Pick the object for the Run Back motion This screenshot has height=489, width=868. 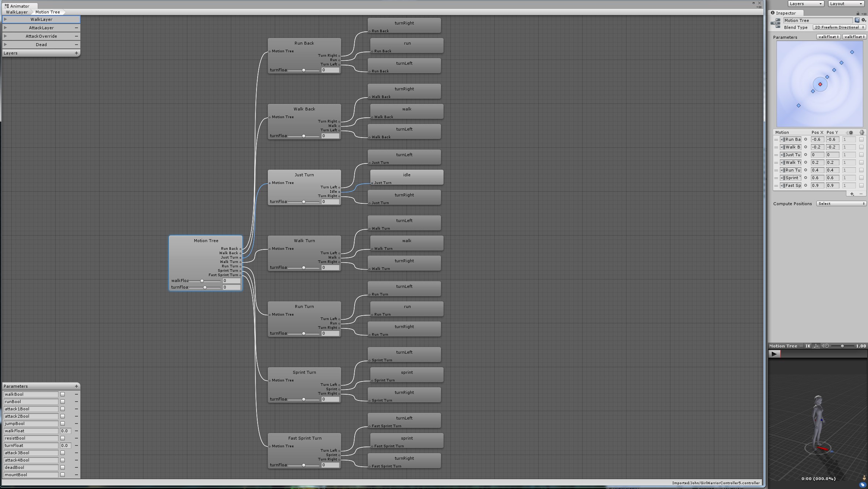[x=805, y=139]
